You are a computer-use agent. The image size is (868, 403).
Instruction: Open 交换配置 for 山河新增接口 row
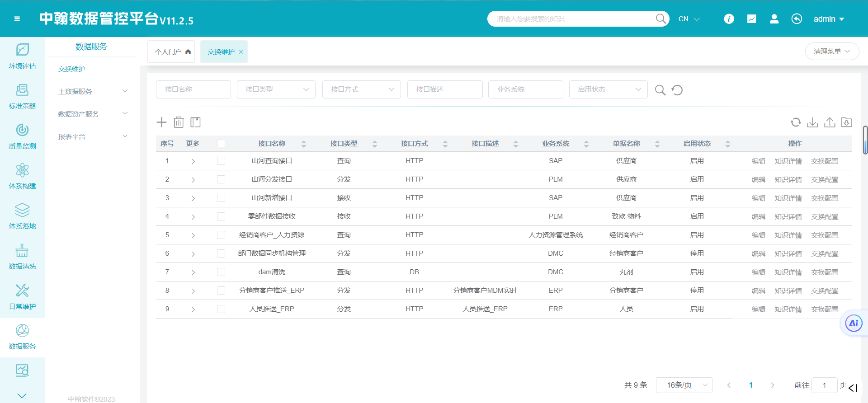[825, 198]
